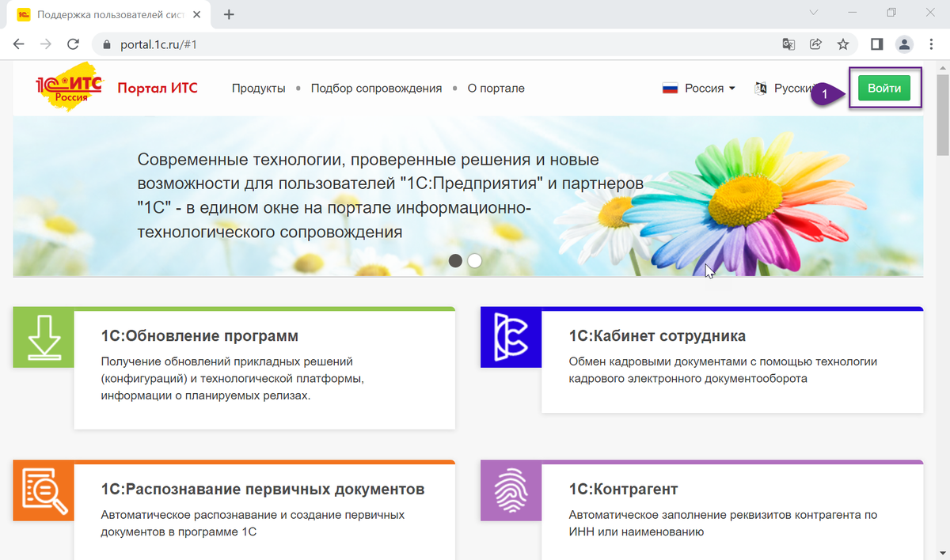Open the 1С:Обновление программ heading link

tap(199, 335)
